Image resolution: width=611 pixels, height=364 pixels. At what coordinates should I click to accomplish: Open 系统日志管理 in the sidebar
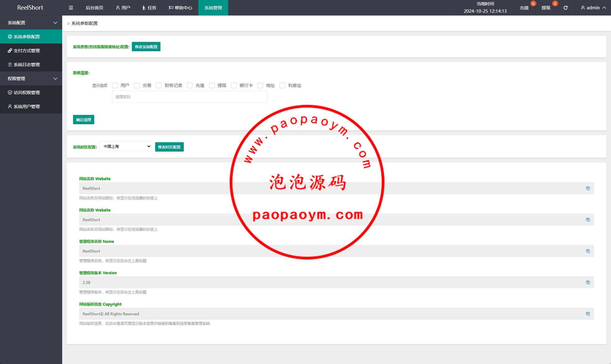[x=31, y=65]
